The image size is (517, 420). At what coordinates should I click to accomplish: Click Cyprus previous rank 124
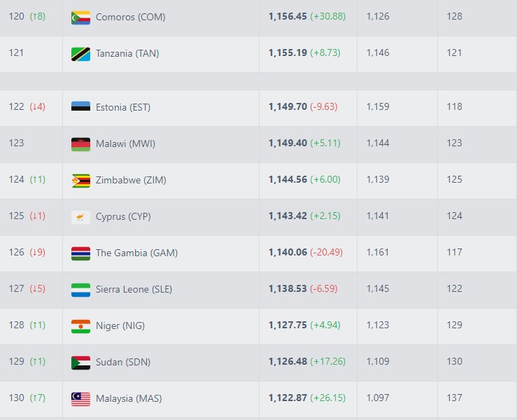click(454, 216)
